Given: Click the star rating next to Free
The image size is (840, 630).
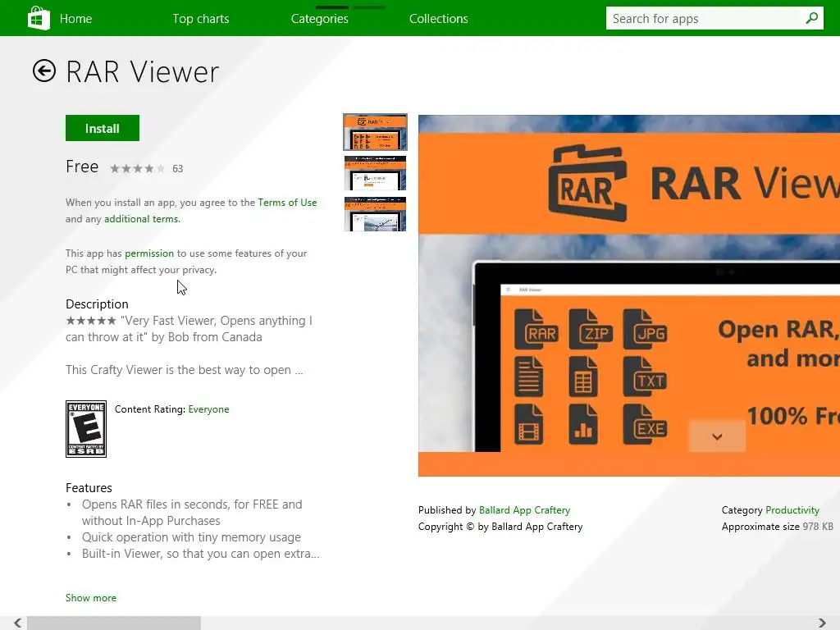Looking at the screenshot, I should point(138,169).
